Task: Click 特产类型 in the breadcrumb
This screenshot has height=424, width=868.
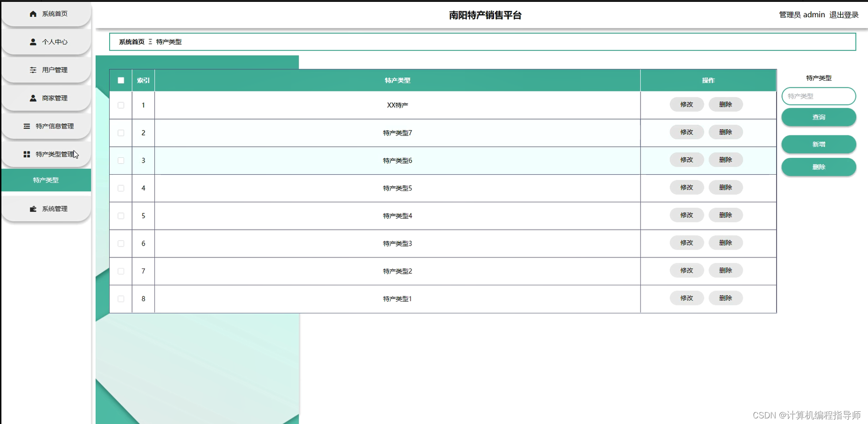Action: tap(169, 42)
